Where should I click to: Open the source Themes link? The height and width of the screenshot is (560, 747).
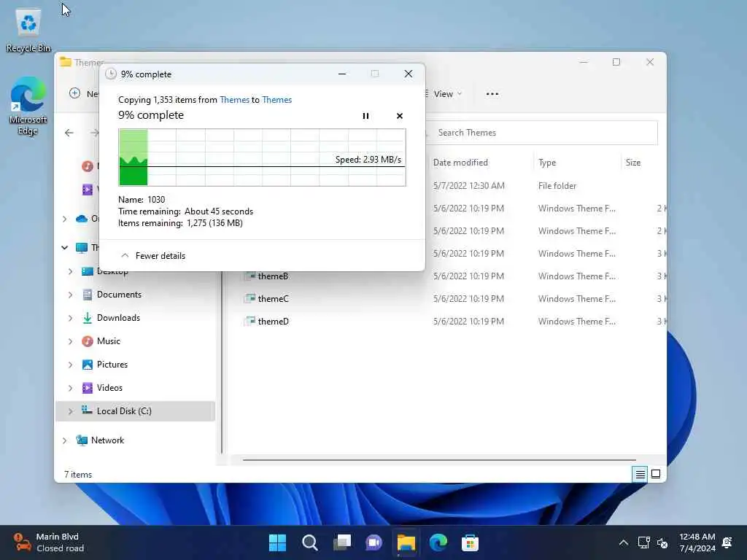pyautogui.click(x=234, y=99)
